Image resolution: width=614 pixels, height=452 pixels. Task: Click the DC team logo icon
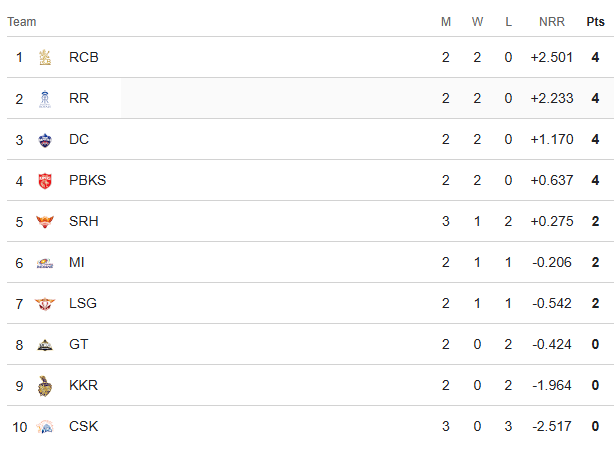point(44,140)
